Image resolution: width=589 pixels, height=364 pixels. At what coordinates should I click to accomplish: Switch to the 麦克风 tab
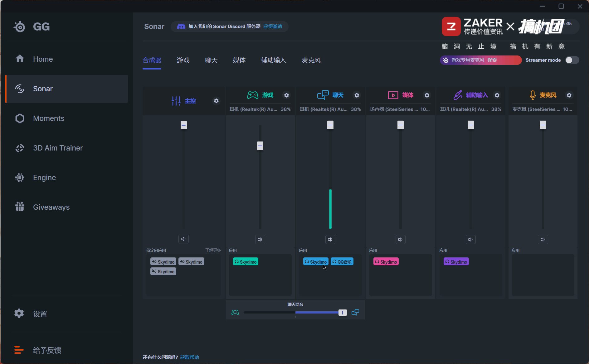311,60
